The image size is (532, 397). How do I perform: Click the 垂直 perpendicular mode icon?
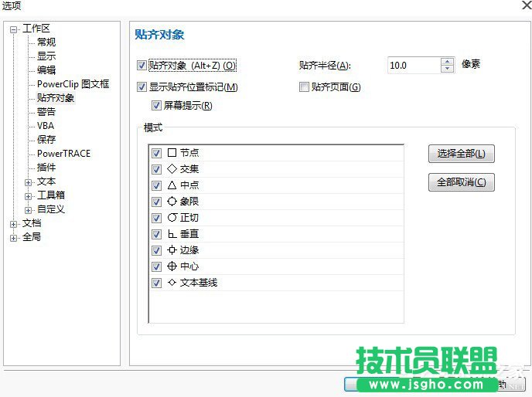(x=172, y=234)
